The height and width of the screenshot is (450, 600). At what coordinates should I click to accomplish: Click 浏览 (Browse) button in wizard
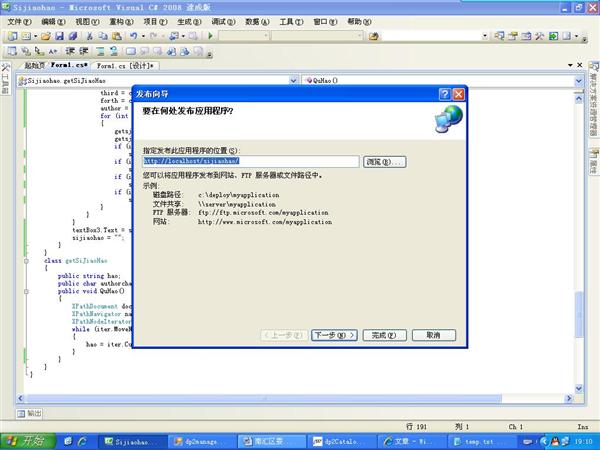pos(384,162)
